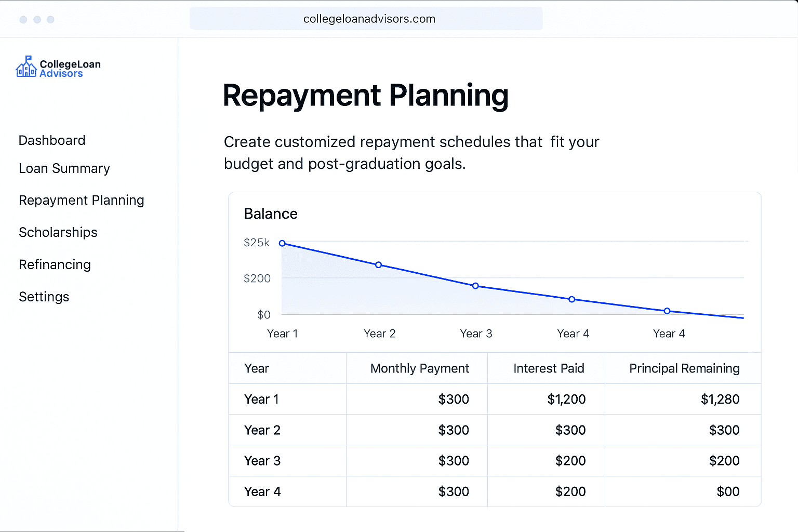Click the Interest Paid column header
Screen dimensions: 798x532
point(549,368)
